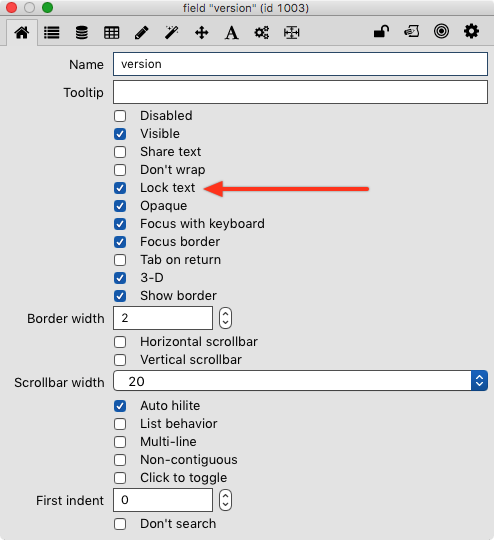Open the Scrollbar width dropdown
Viewport: 494px width, 540px height.
coord(300,381)
